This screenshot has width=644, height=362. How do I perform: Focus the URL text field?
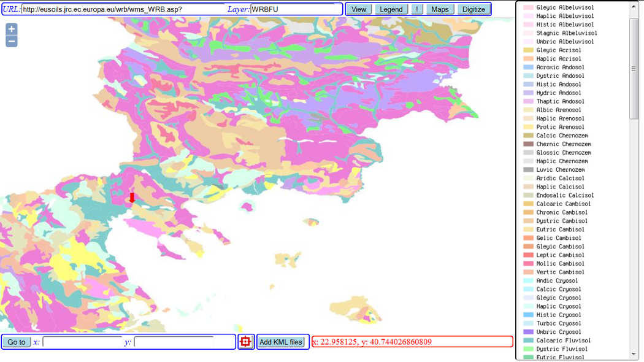click(123, 9)
